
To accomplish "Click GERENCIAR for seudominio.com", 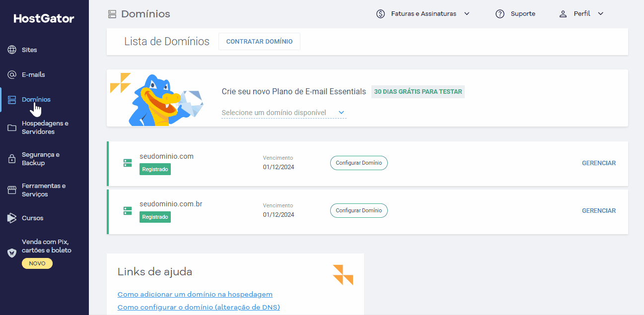I will pyautogui.click(x=599, y=163).
